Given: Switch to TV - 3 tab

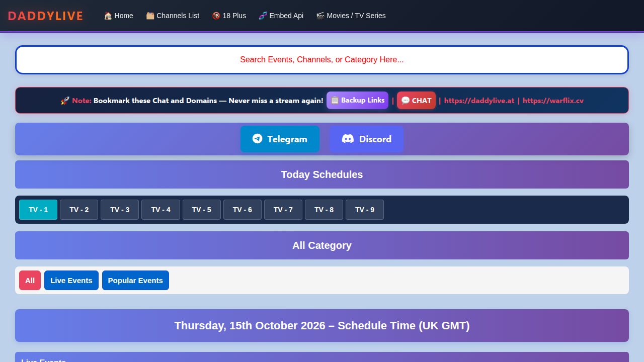Looking at the screenshot, I should click(120, 210).
